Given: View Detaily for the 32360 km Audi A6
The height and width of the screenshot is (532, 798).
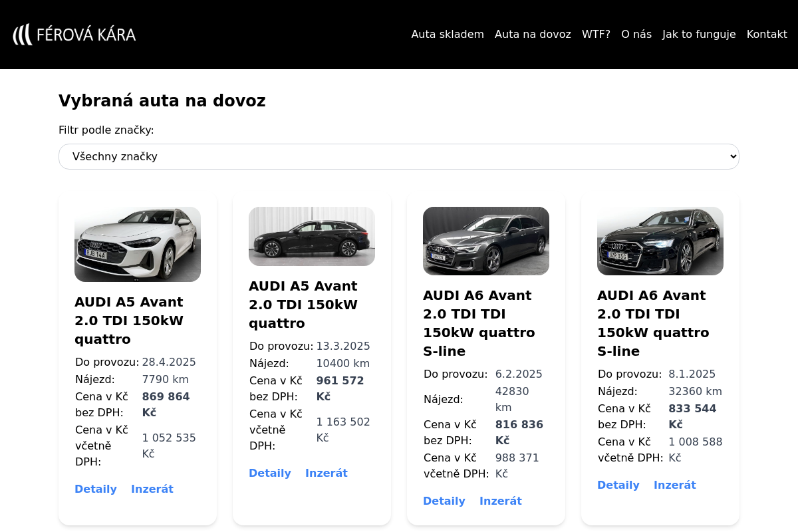Looking at the screenshot, I should coord(618,485).
